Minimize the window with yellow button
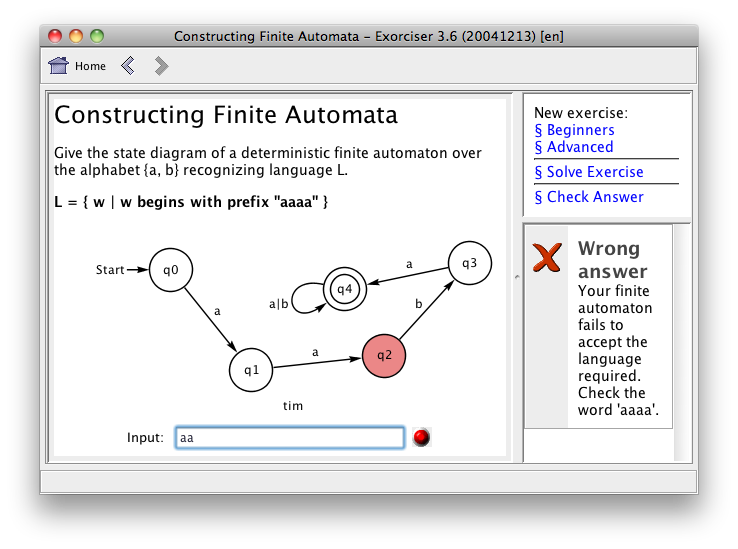The height and width of the screenshot is (549, 738). click(x=76, y=36)
